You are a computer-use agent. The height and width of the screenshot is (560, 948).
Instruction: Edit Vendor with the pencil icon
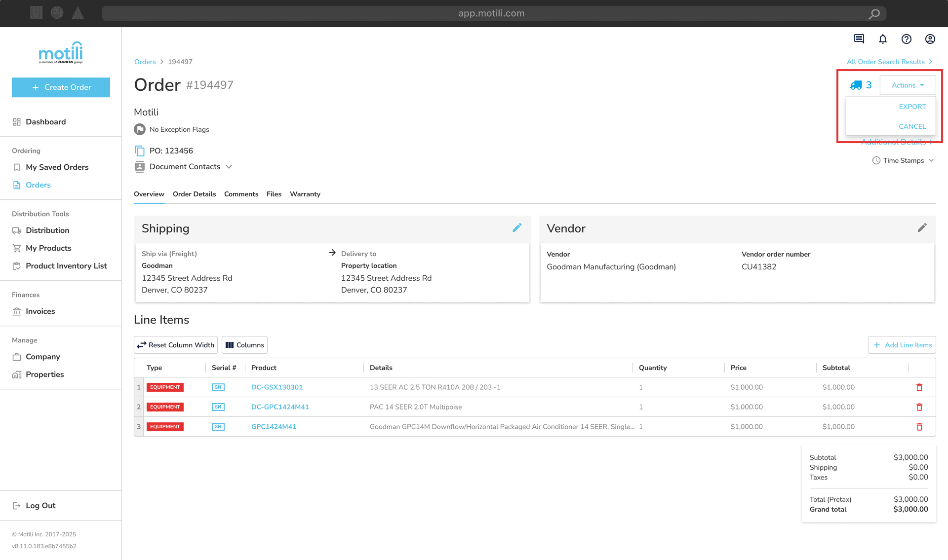pos(922,228)
